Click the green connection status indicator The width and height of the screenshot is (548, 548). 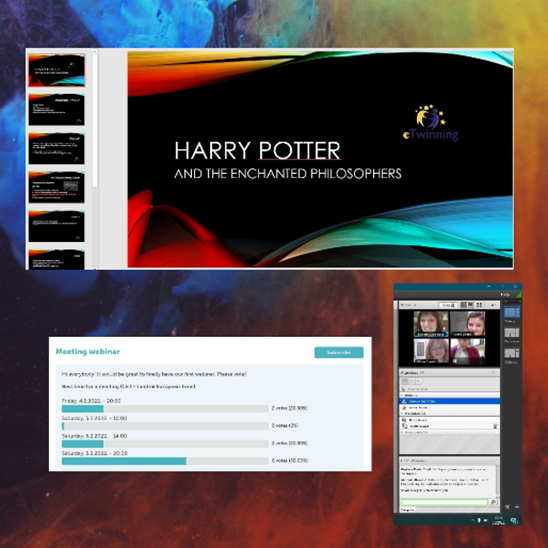coord(518,295)
